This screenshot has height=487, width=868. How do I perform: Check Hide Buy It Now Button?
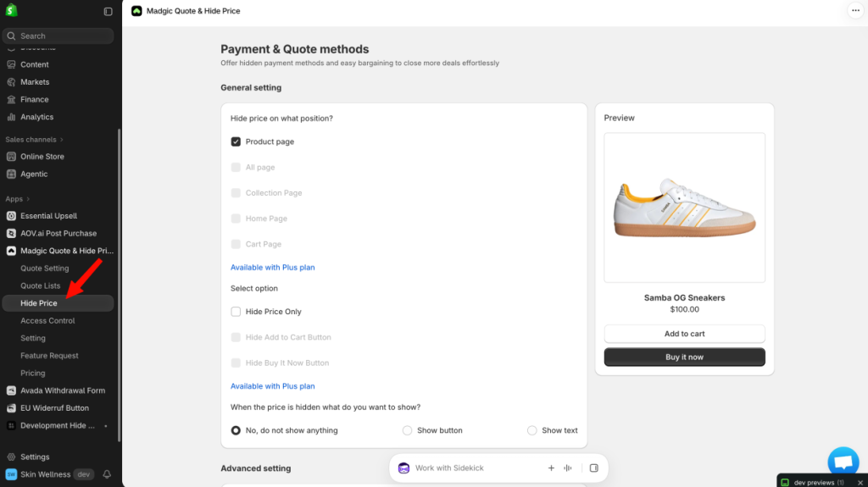[236, 363]
